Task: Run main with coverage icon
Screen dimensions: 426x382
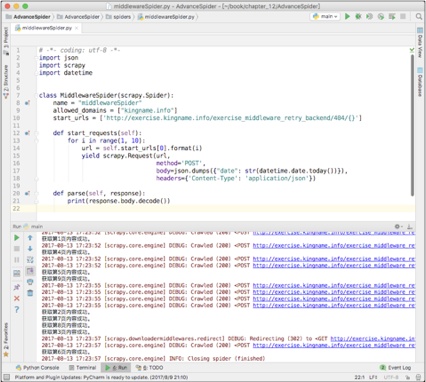Action: coord(369,16)
